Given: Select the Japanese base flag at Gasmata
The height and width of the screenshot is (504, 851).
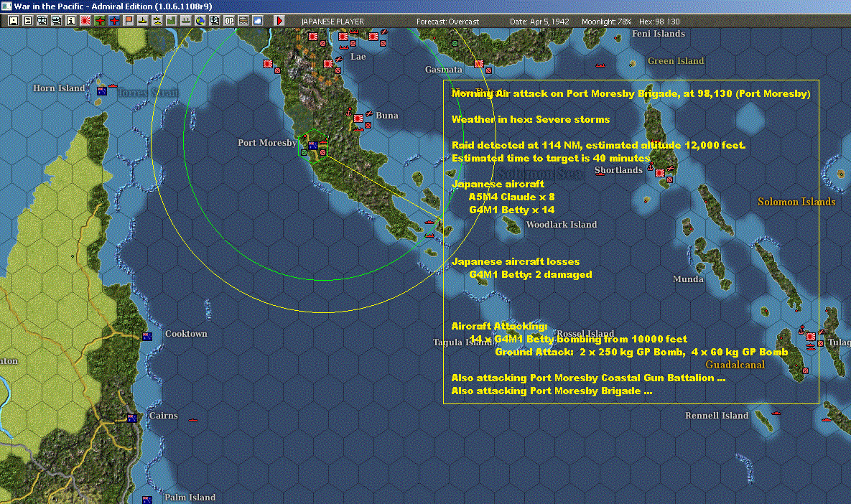Looking at the screenshot, I should pos(479,64).
